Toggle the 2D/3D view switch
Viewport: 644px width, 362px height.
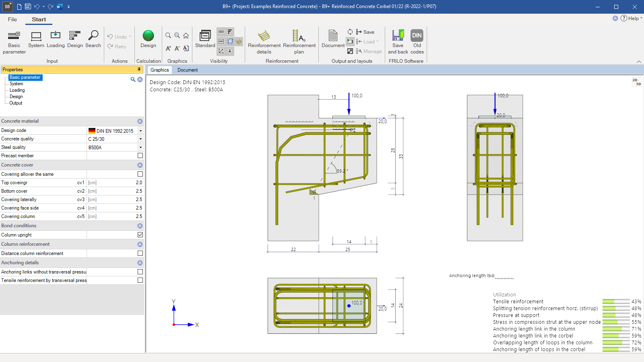click(636, 82)
